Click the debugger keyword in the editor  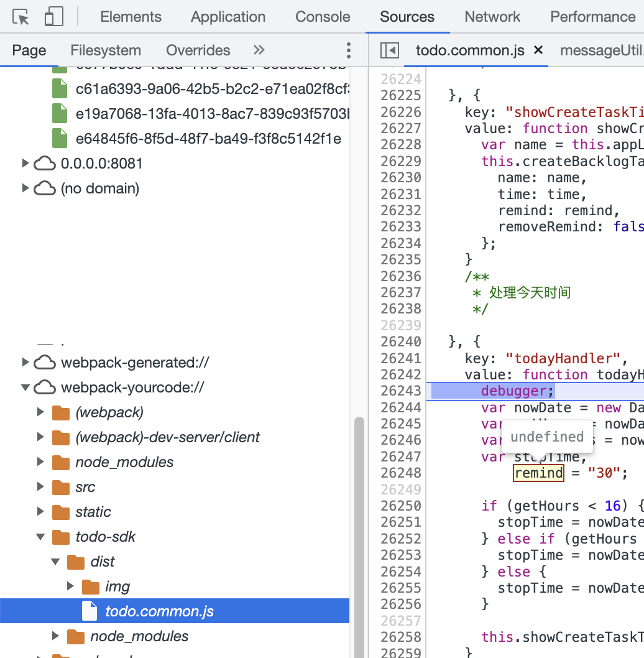(514, 391)
